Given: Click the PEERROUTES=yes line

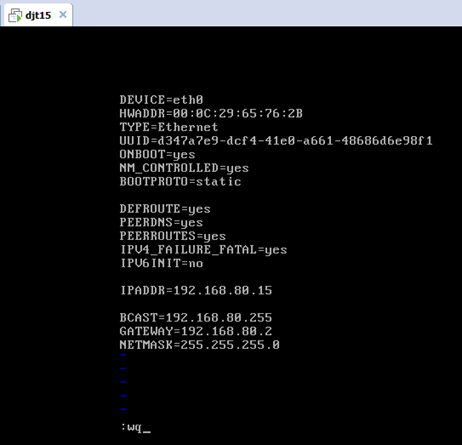Looking at the screenshot, I should [173, 236].
